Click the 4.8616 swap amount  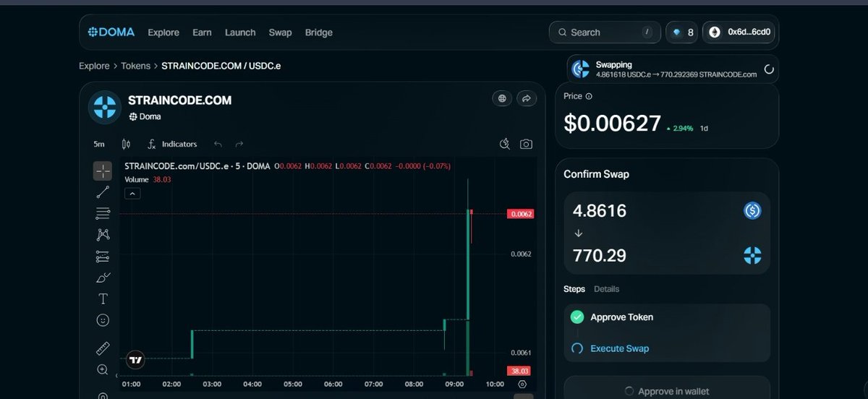pos(600,211)
